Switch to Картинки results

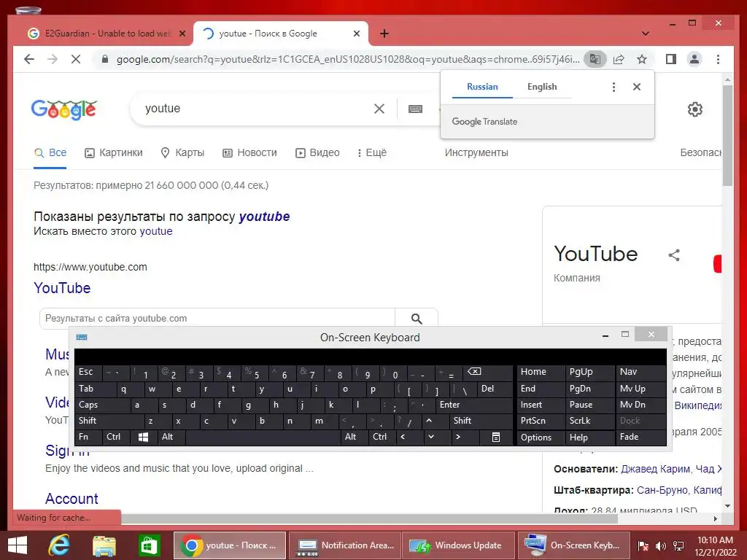[x=113, y=152]
